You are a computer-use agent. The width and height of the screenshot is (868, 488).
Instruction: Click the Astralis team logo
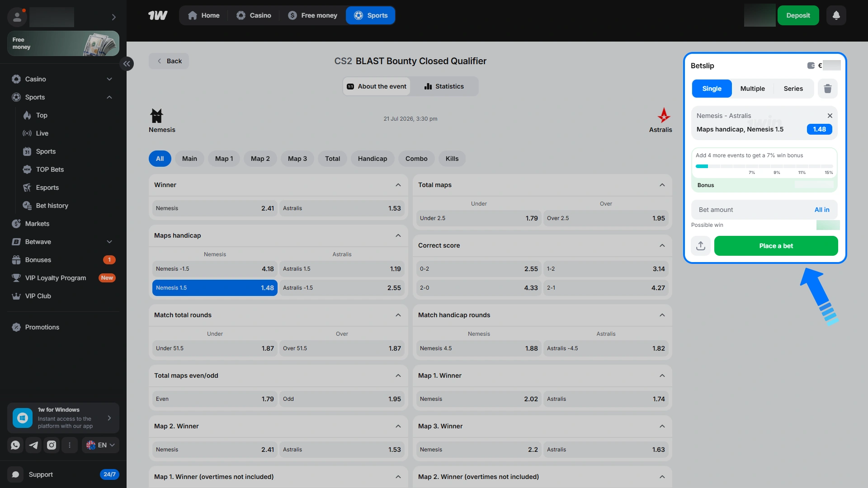click(664, 116)
